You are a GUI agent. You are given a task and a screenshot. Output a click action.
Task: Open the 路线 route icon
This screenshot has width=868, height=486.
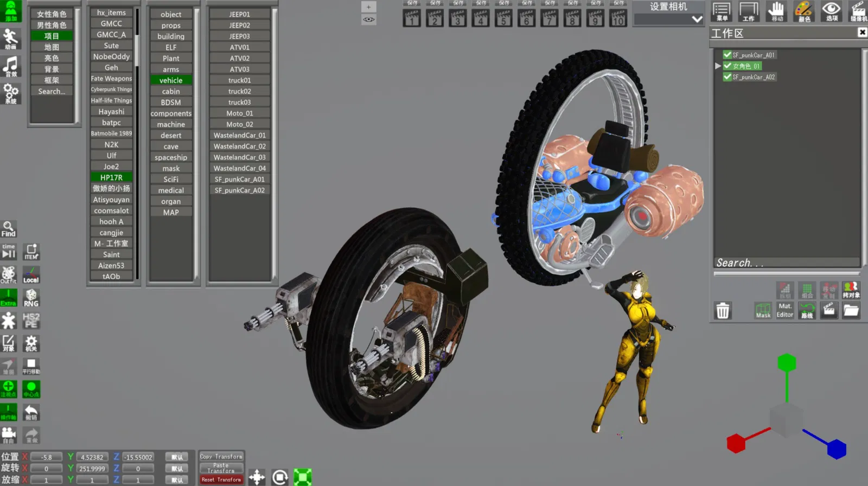click(807, 310)
